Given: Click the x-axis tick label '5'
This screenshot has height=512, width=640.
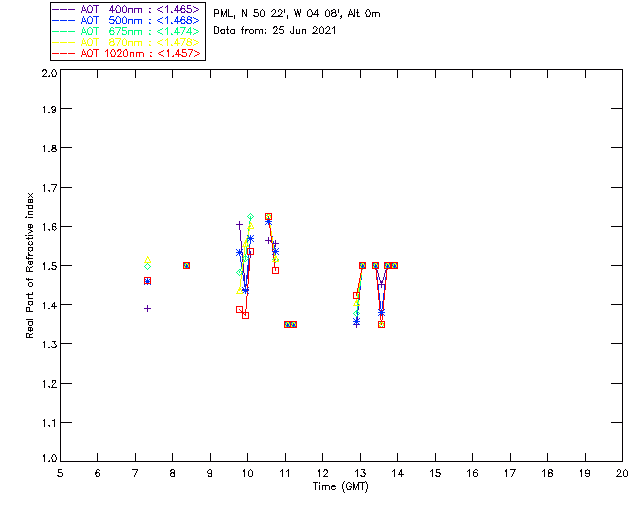Looking at the screenshot, I should 60,473.
